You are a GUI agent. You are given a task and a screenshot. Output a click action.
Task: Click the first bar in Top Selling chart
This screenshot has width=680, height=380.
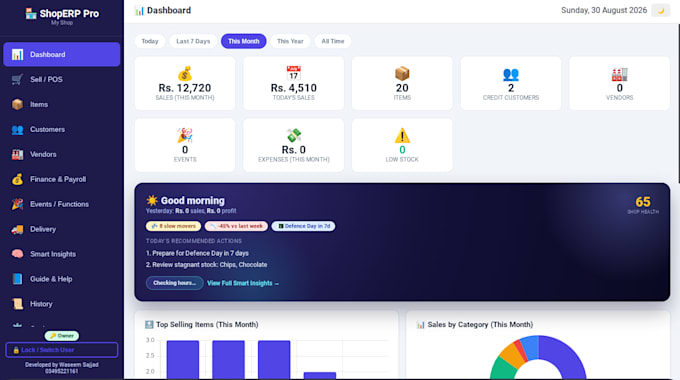coord(183,359)
